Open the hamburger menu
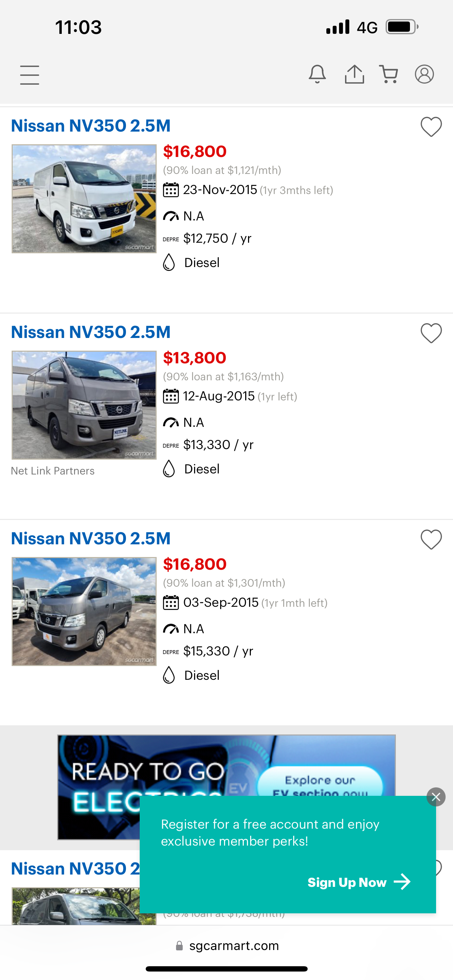Screen dimensions: 453x980 [29, 74]
